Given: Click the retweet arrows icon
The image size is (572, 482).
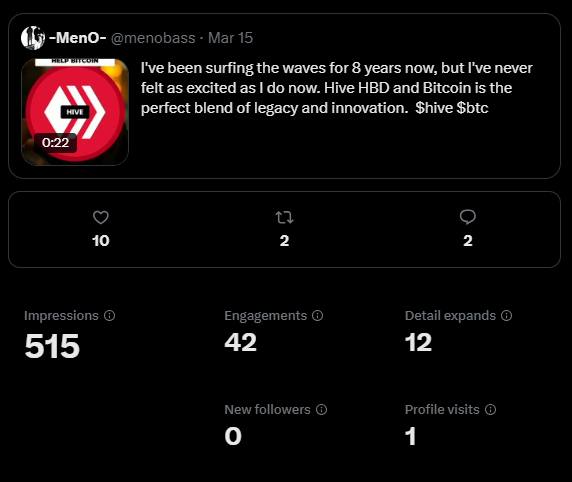Looking at the screenshot, I should click(285, 217).
